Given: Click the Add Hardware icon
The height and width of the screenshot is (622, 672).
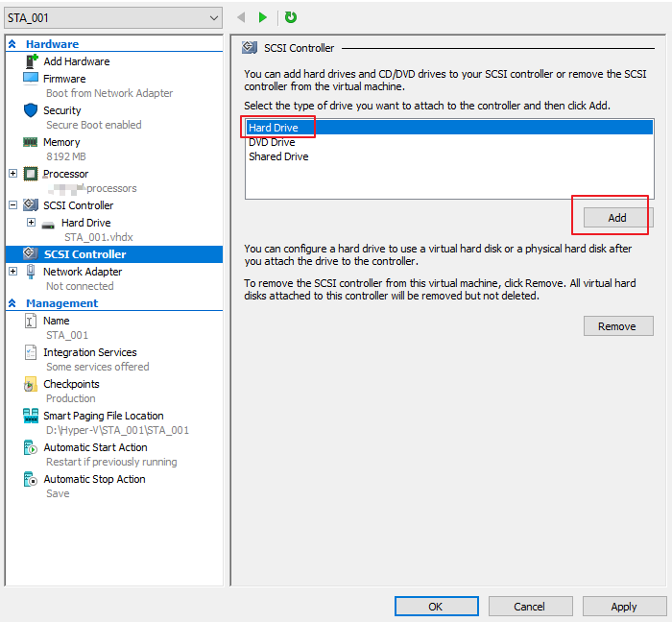Looking at the screenshot, I should pos(30,61).
